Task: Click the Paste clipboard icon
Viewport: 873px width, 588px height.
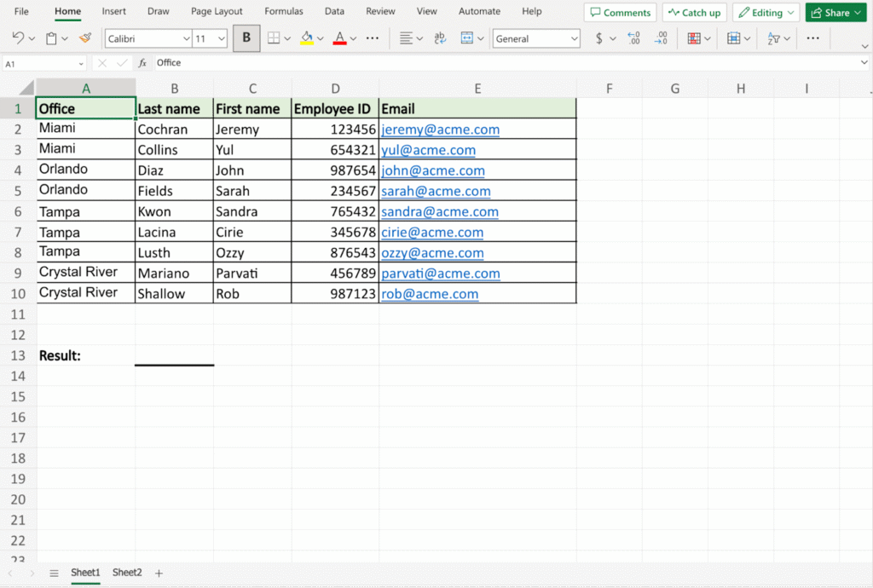Action: pyautogui.click(x=51, y=38)
